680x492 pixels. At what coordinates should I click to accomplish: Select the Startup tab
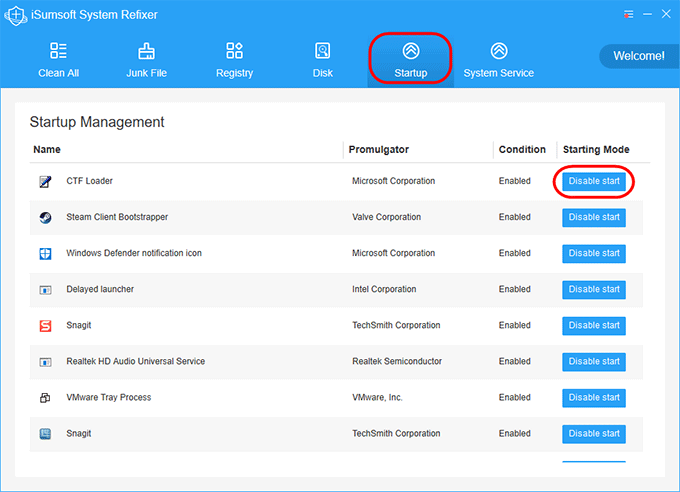point(411,60)
